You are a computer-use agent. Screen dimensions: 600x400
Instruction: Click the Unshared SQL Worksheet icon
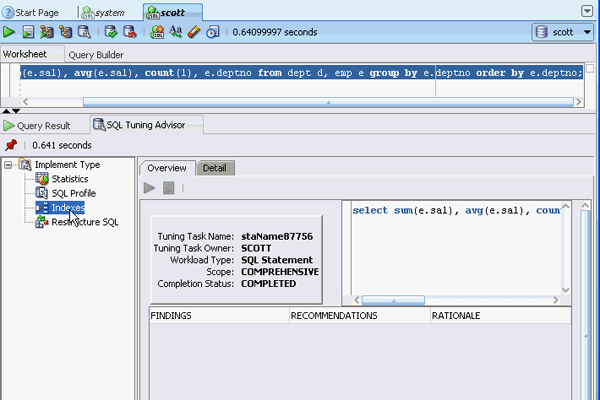point(157,32)
